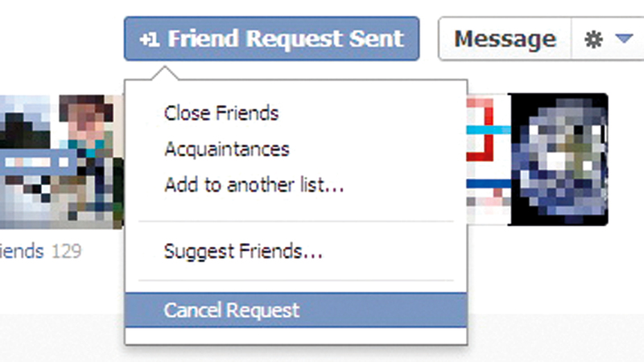Open the Friends link under the photos
644x362 pixels.
[x=23, y=252]
